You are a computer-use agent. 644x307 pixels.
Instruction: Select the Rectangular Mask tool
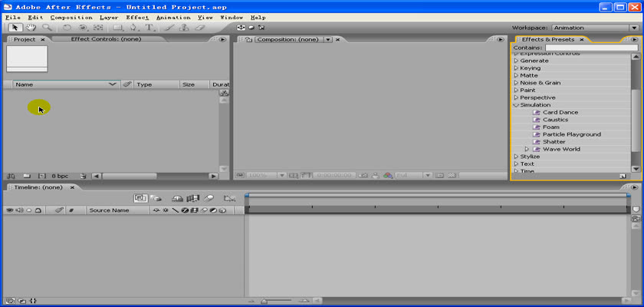click(118, 28)
